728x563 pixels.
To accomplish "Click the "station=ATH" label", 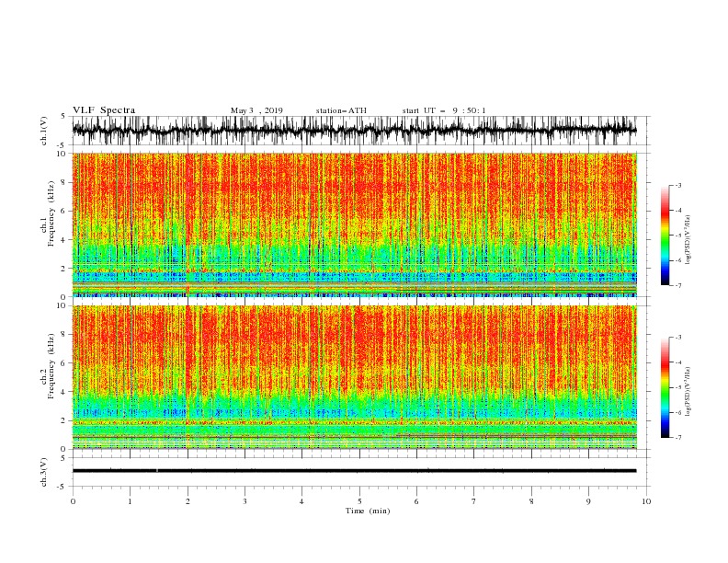I will coord(341,110).
